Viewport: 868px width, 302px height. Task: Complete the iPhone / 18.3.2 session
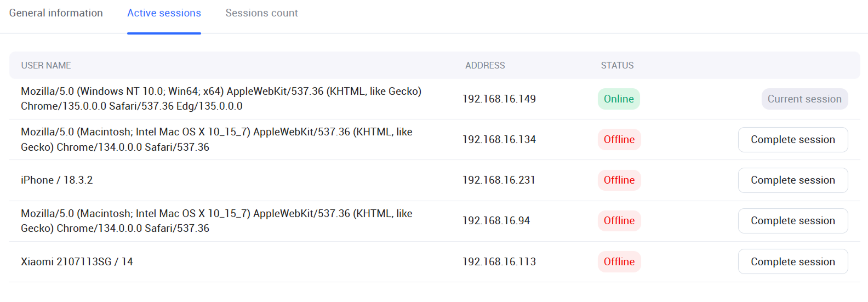tap(792, 180)
